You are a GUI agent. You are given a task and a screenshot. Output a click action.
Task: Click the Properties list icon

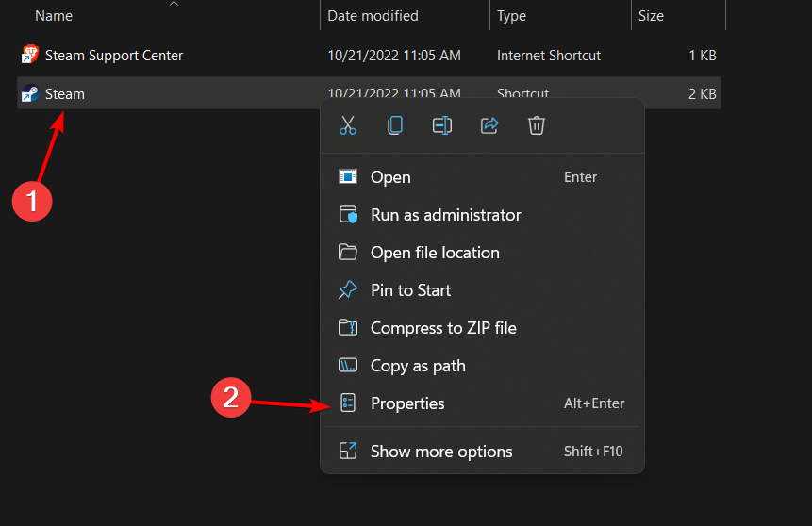point(348,403)
